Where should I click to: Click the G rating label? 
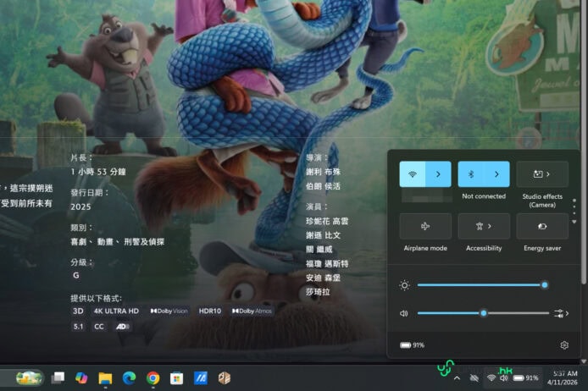pyautogui.click(x=76, y=275)
